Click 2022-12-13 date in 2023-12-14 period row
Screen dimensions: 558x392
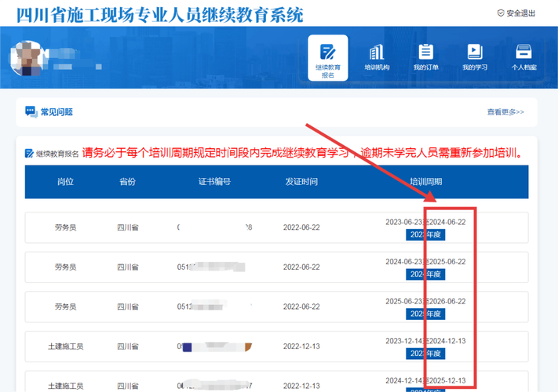point(301,347)
